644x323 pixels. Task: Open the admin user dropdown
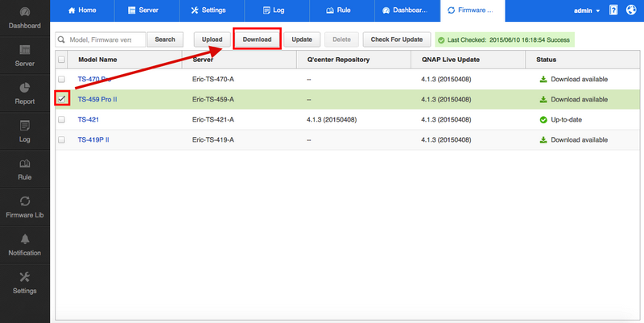pos(587,10)
